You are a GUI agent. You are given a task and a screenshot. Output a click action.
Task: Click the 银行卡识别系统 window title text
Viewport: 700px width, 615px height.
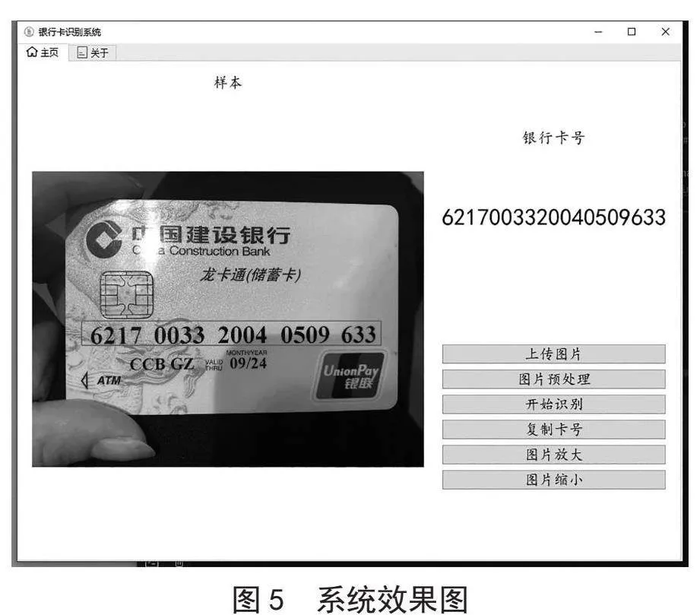tap(70, 32)
